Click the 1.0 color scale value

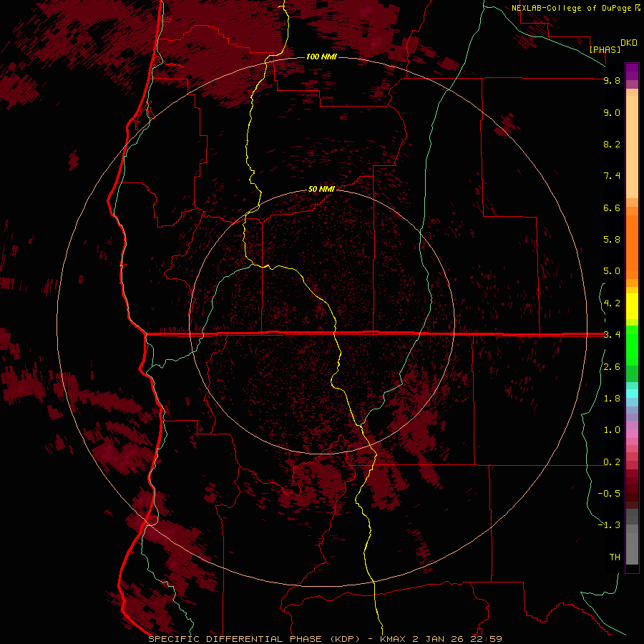point(612,430)
